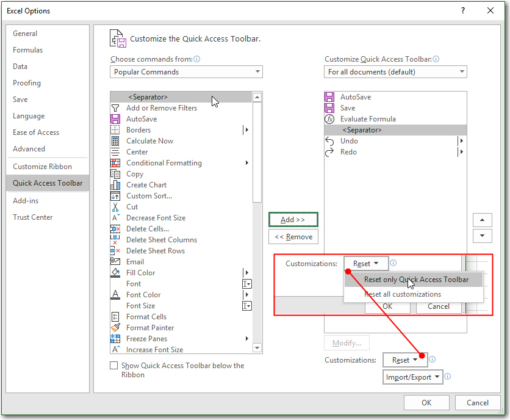Select the Font Color icon
Viewport: 510px width, 420px height.
115,295
